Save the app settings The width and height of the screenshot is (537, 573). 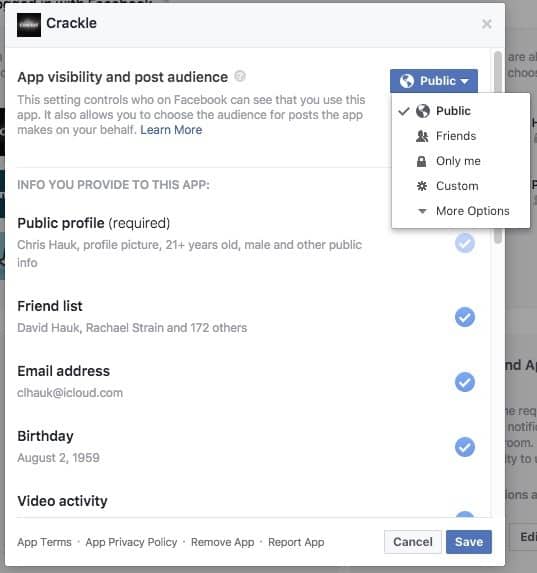469,542
